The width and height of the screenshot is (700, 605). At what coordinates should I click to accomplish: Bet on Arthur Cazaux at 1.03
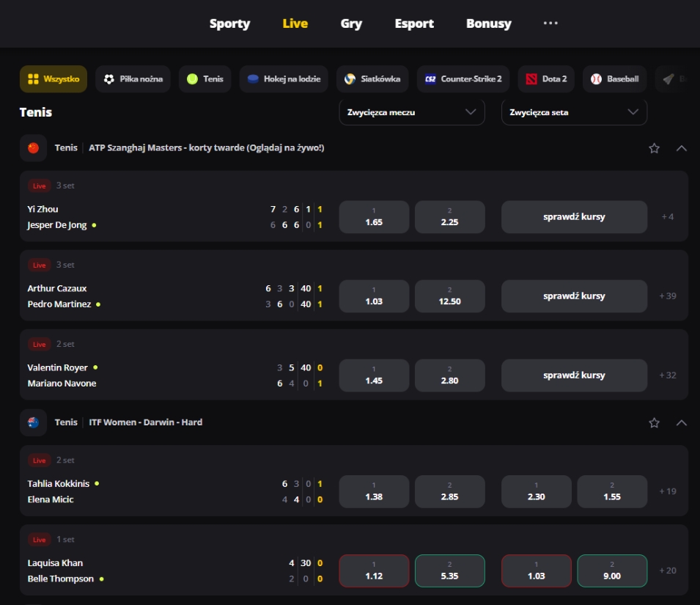pyautogui.click(x=374, y=296)
